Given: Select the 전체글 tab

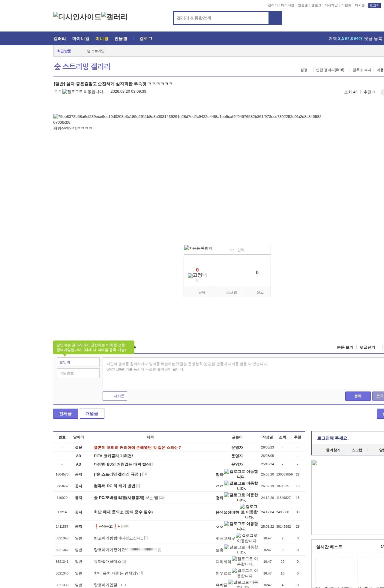Looking at the screenshot, I should point(65,414).
